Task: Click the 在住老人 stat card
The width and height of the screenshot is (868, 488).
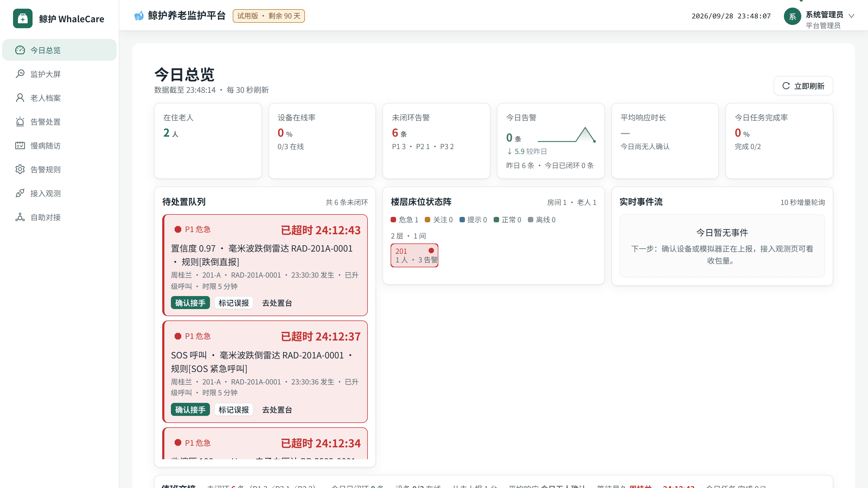Action: click(x=208, y=141)
